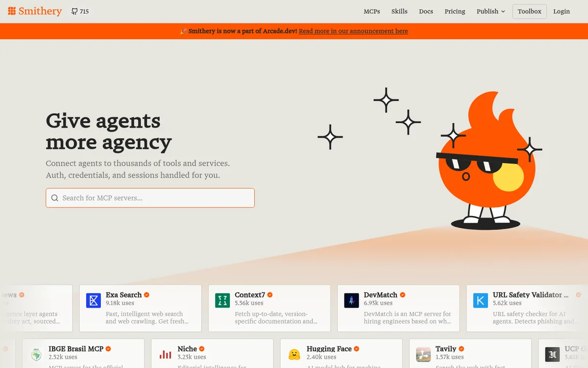Open the Docs navigation item
This screenshot has width=588, height=368.
coord(426,11)
